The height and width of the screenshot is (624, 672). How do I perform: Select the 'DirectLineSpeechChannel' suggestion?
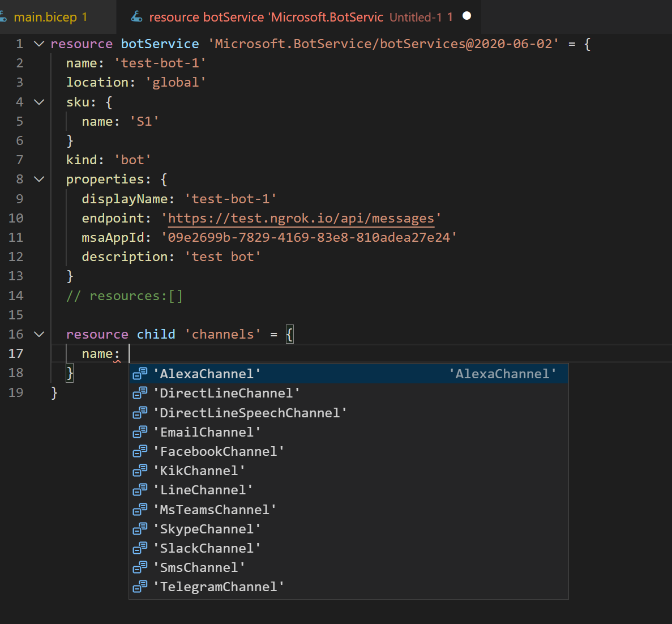point(348,413)
